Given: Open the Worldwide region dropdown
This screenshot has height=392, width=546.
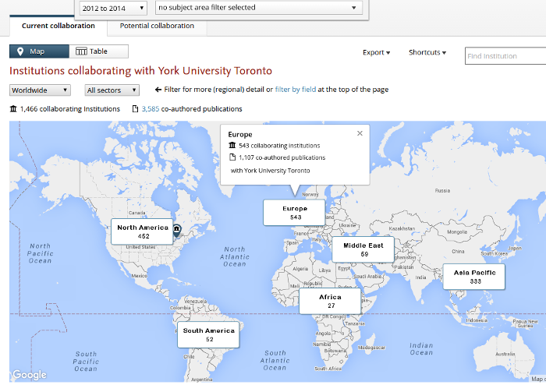Looking at the screenshot, I should [40, 90].
